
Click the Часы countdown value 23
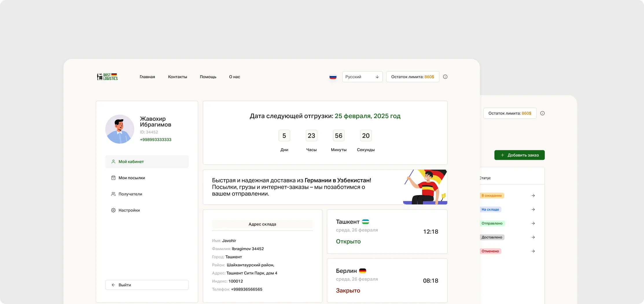pos(311,135)
